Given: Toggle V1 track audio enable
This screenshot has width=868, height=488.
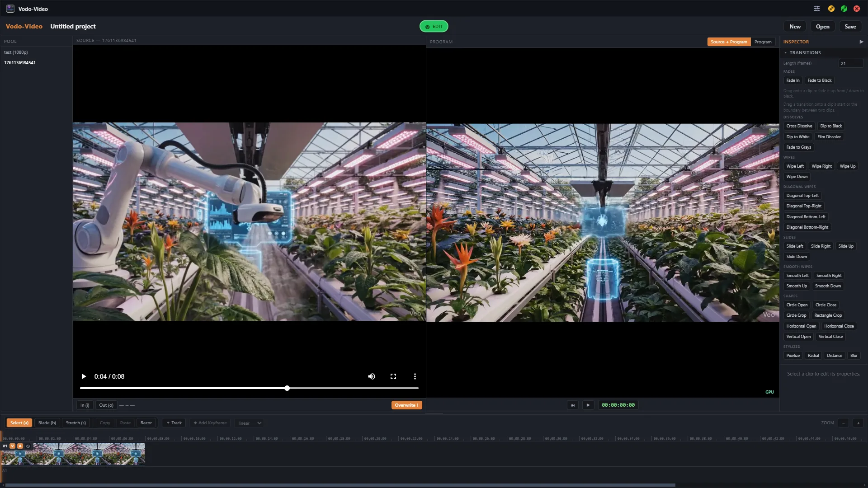Looking at the screenshot, I should coord(20,446).
